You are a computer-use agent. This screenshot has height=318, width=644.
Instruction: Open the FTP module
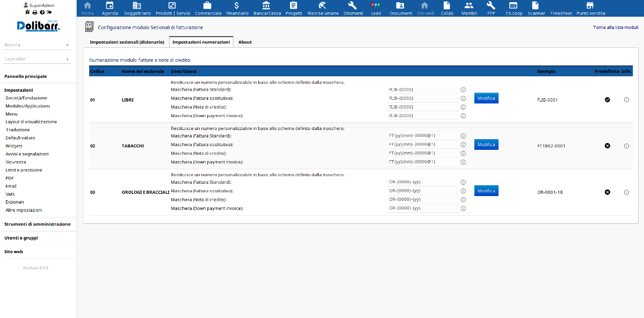click(x=491, y=8)
